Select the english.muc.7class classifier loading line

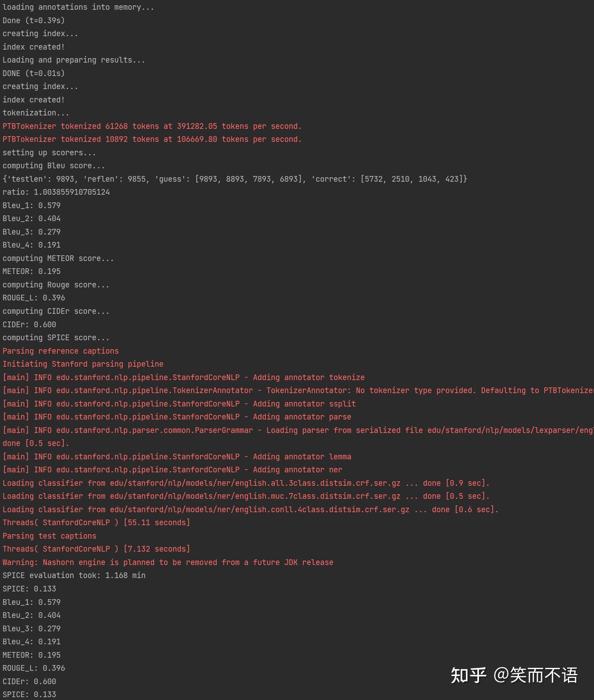[x=246, y=496]
